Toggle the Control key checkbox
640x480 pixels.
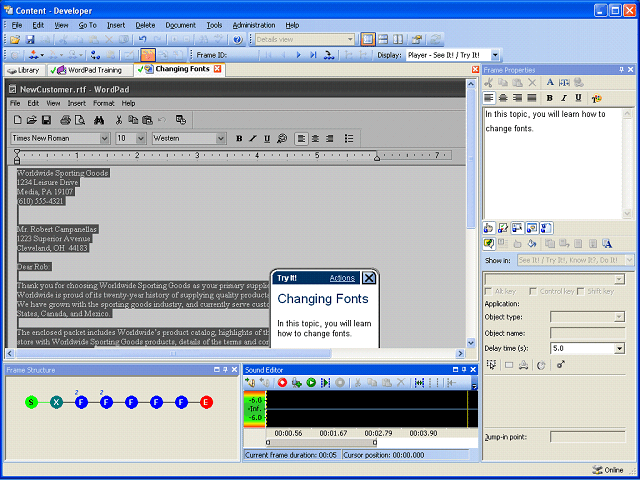(x=533, y=291)
